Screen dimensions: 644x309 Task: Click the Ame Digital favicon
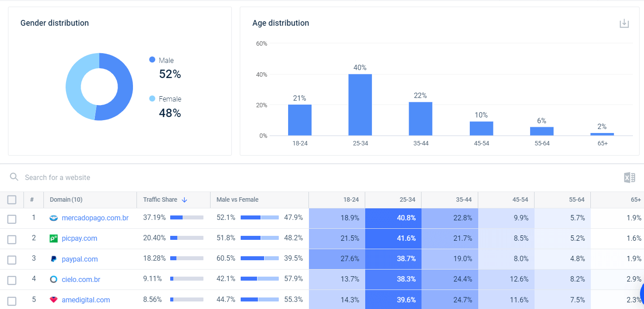point(55,300)
